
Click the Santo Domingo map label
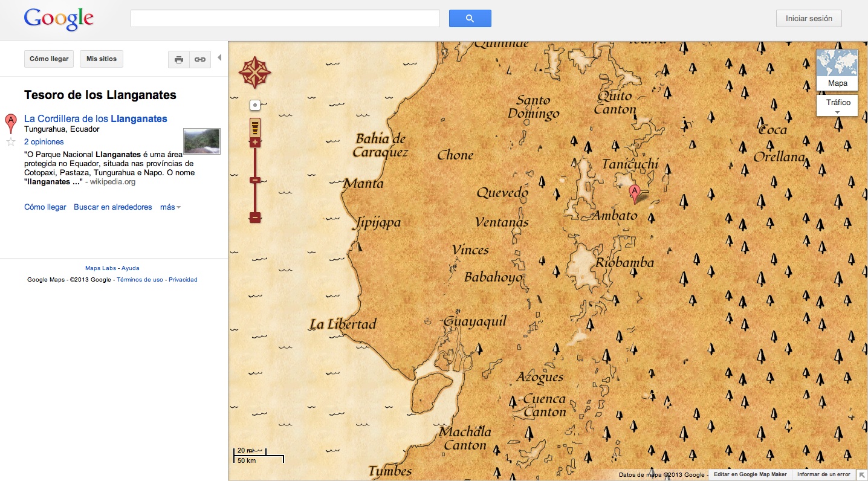(x=533, y=107)
